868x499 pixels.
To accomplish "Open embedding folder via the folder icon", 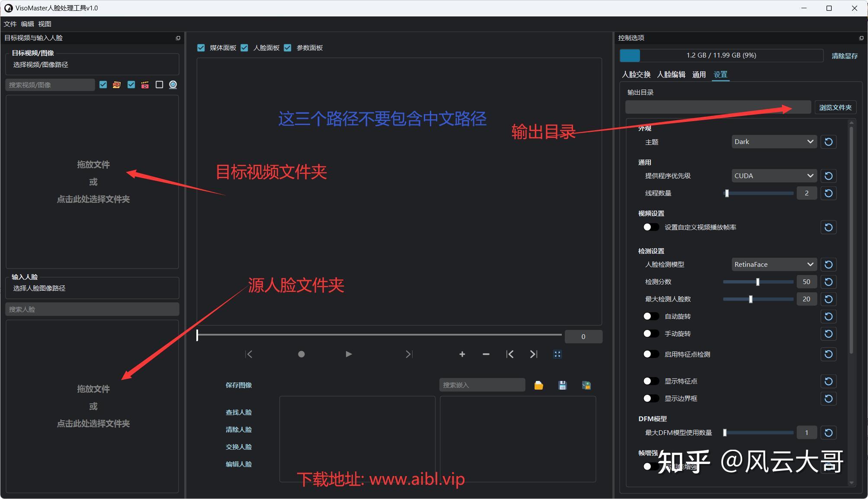I will [x=538, y=385].
